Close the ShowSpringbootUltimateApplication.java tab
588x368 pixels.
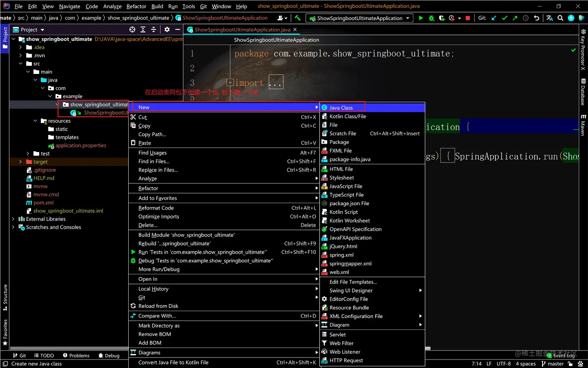295,30
